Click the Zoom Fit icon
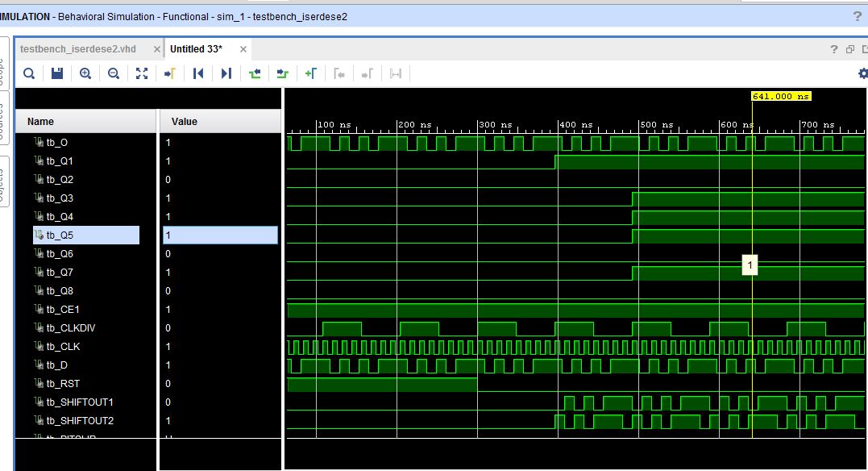Screen dimensions: 868x471 pyautogui.click(x=142, y=73)
